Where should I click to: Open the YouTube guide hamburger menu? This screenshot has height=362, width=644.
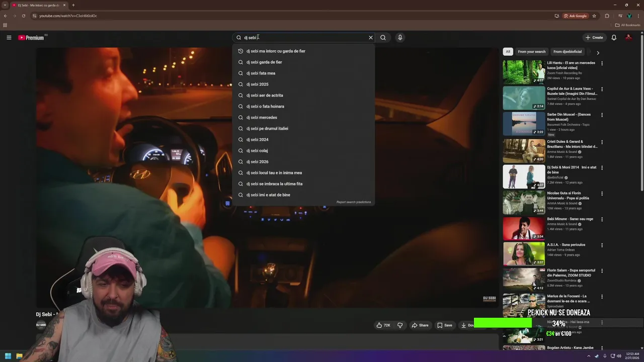[x=9, y=38]
